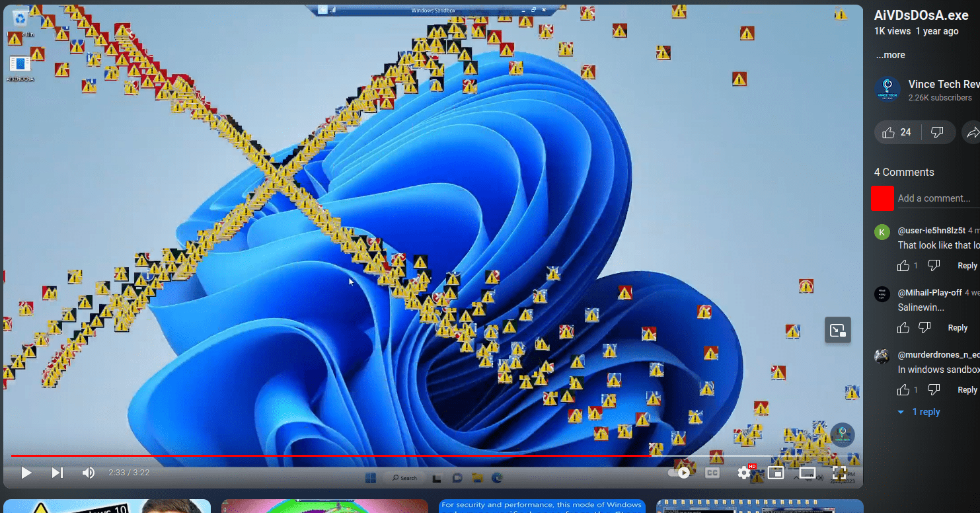Like the Salinewin... comment

pyautogui.click(x=903, y=328)
